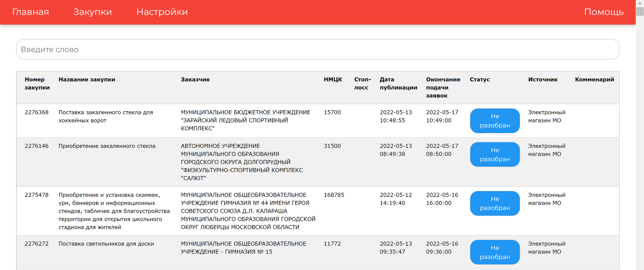Click НМЦК value 11772
644x270 pixels.
coord(332,244)
